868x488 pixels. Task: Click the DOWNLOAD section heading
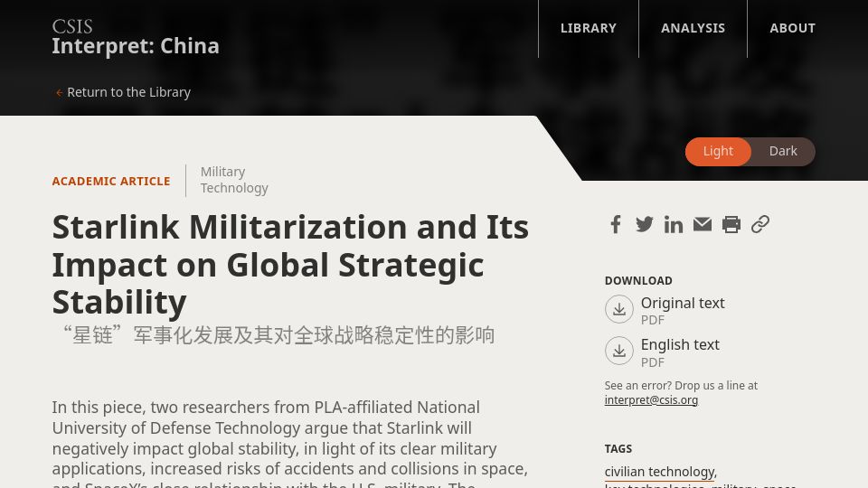(x=638, y=281)
